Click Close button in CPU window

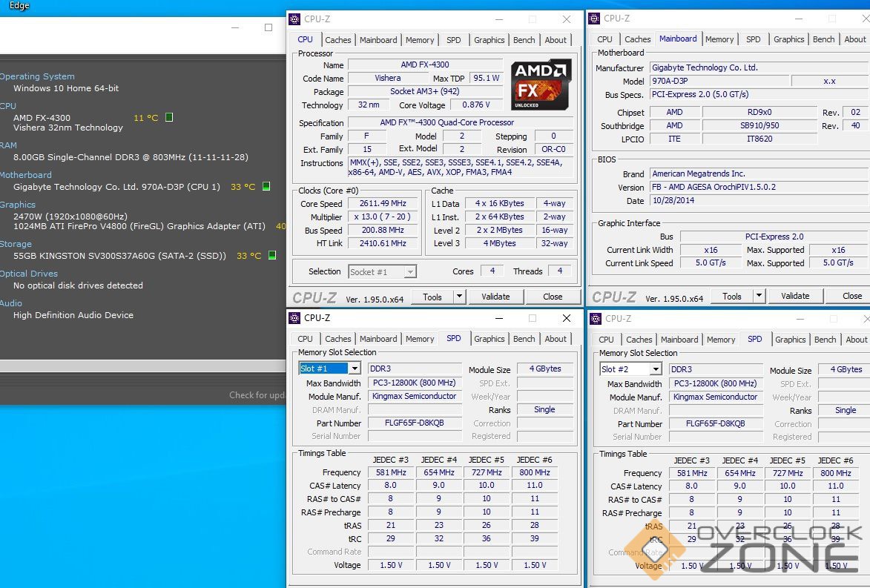tap(553, 297)
